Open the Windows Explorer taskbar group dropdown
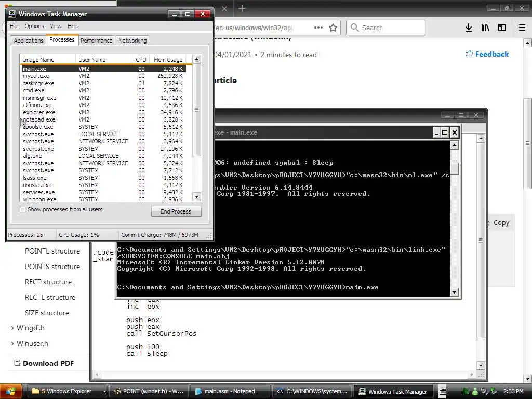This screenshot has height=399, width=532. click(x=104, y=392)
